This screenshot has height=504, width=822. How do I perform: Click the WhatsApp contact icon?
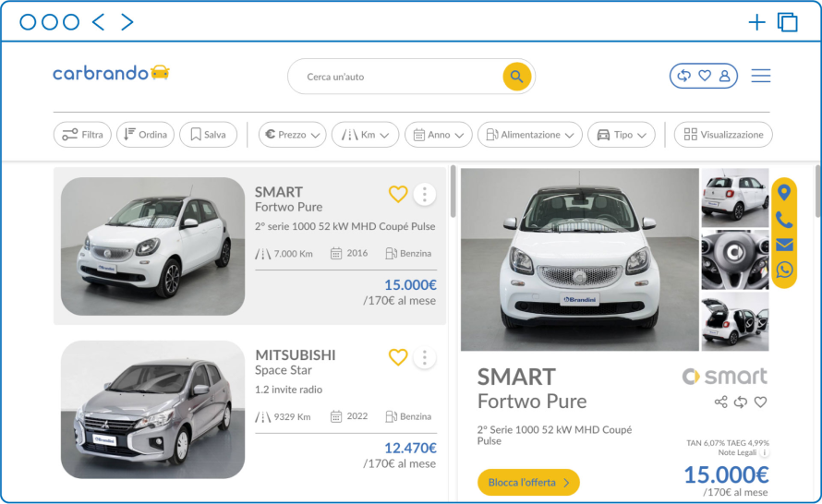784,270
